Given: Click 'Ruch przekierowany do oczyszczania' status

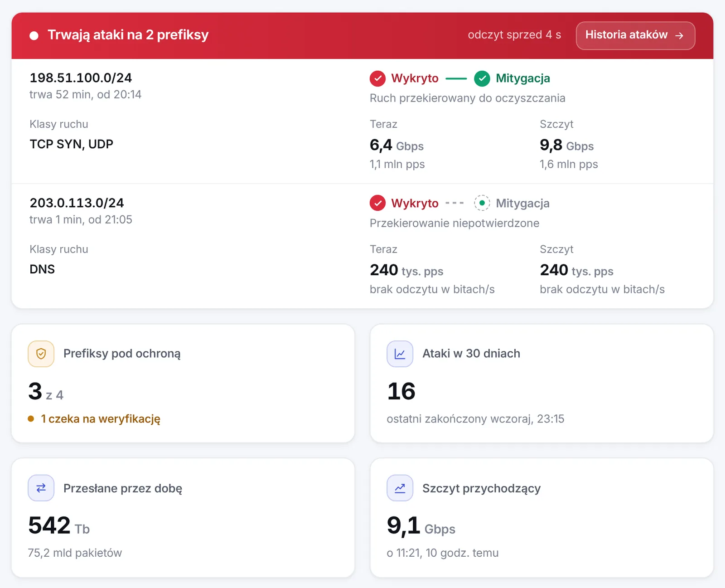Looking at the screenshot, I should 468,98.
